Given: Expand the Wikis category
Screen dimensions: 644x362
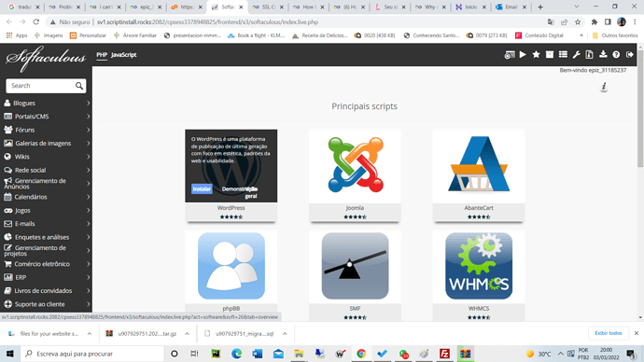Looking at the screenshot, I should 46,157.
